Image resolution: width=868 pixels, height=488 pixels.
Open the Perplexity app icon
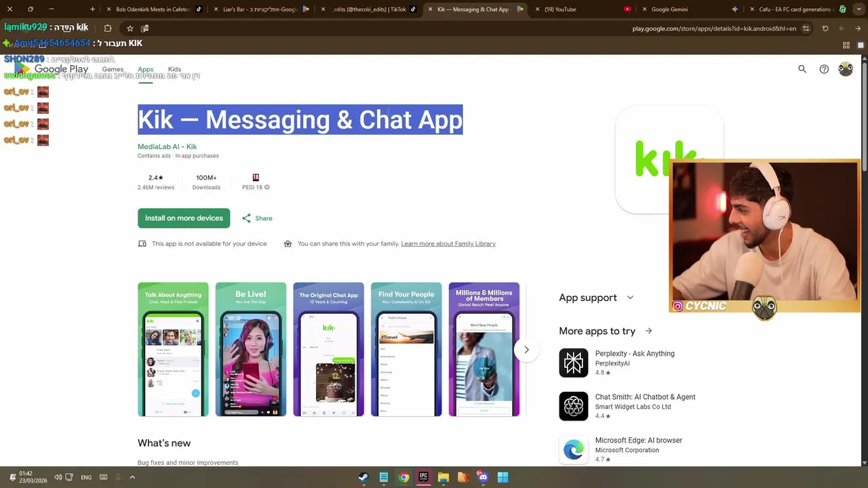pos(574,363)
